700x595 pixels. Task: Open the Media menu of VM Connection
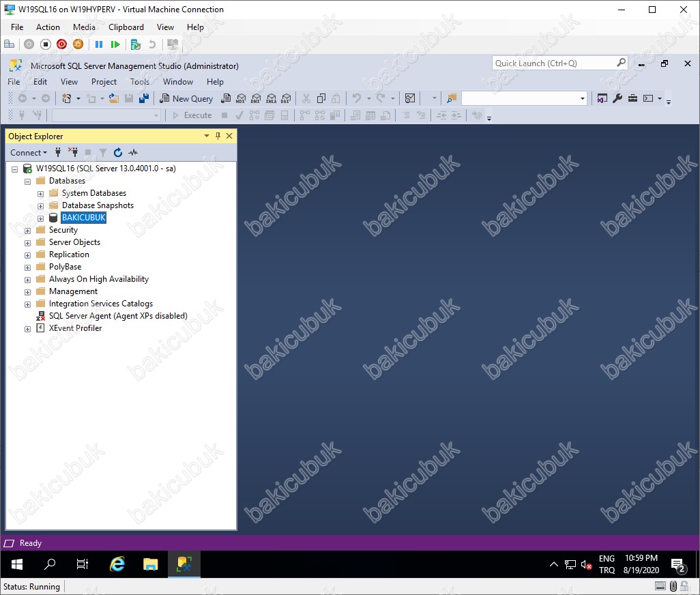(x=84, y=27)
